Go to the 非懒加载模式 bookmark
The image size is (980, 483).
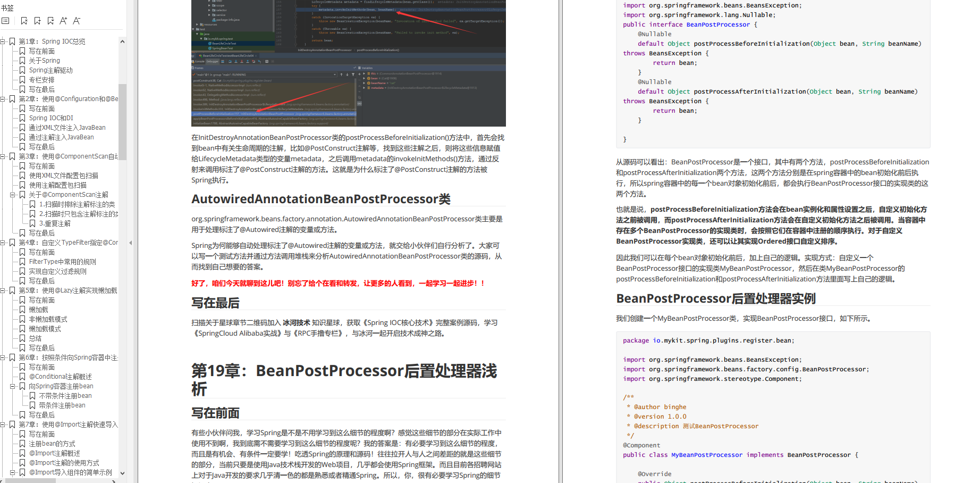(48, 319)
